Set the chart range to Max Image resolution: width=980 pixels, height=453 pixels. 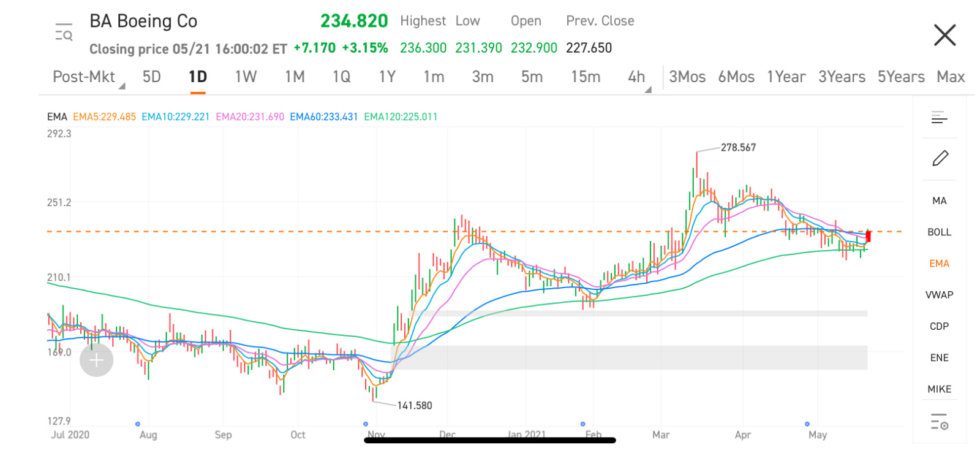(x=951, y=77)
